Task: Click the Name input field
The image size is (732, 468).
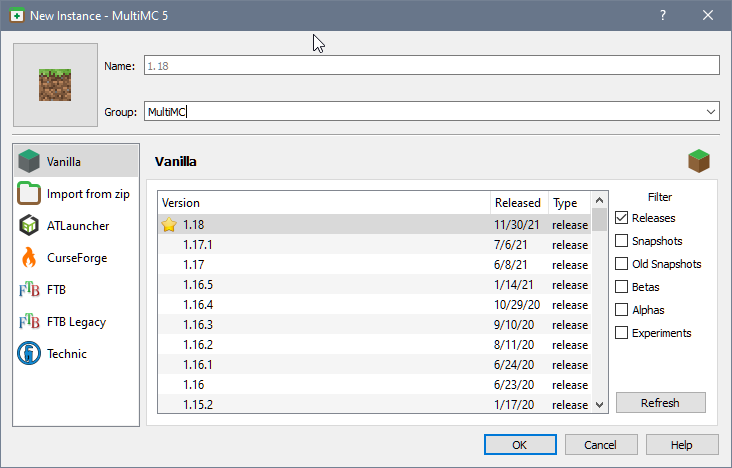Action: point(432,65)
